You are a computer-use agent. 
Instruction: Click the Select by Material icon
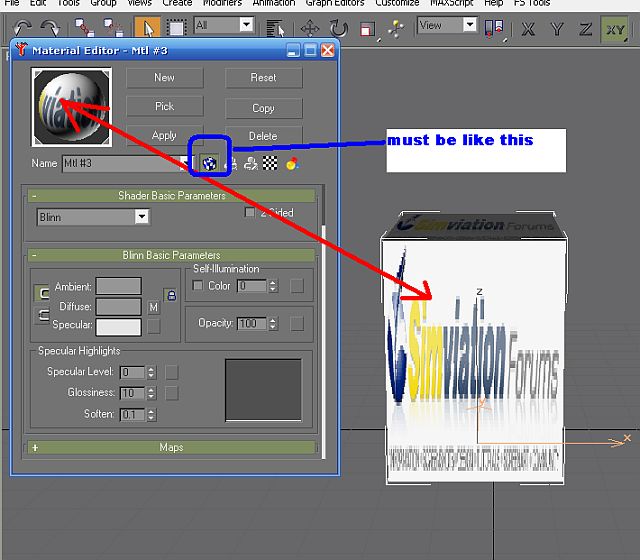(x=251, y=164)
